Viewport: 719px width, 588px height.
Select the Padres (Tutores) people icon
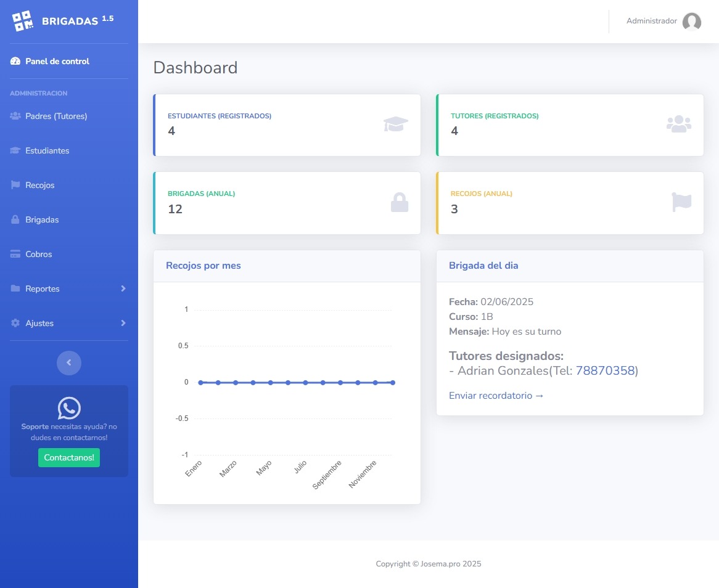(x=15, y=116)
